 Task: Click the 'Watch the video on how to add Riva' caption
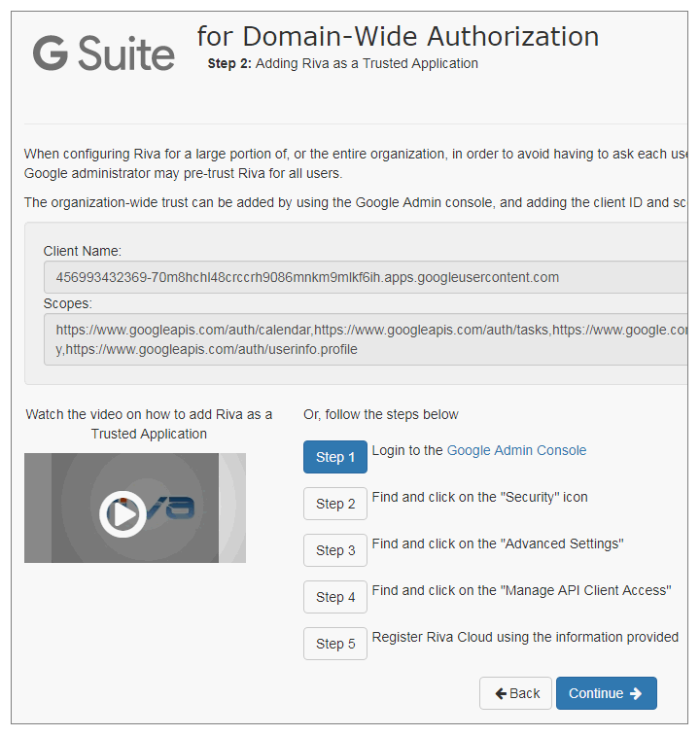(149, 424)
